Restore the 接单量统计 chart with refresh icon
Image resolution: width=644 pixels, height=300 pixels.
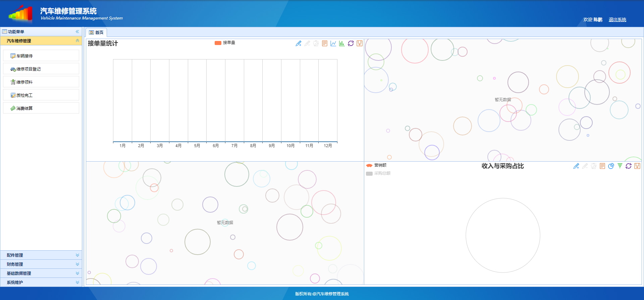351,43
